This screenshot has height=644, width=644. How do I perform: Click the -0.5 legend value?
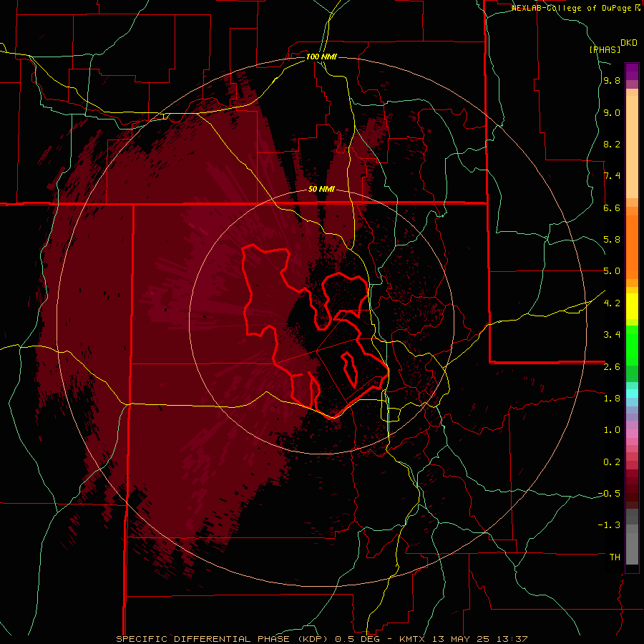[x=609, y=494]
